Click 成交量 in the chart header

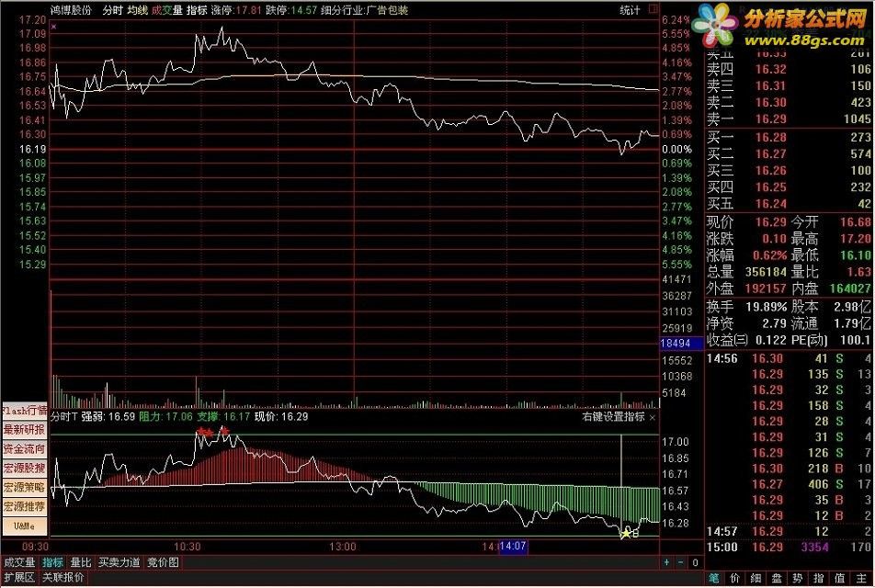point(167,10)
